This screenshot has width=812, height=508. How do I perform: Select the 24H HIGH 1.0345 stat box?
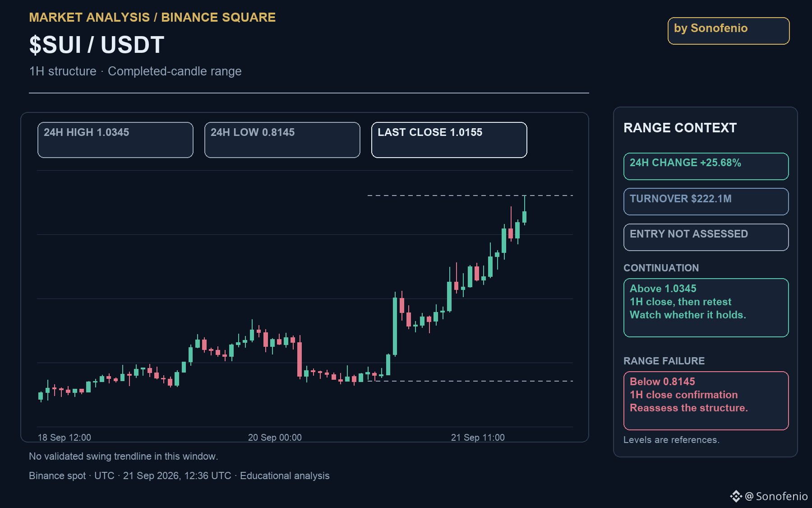[115, 140]
